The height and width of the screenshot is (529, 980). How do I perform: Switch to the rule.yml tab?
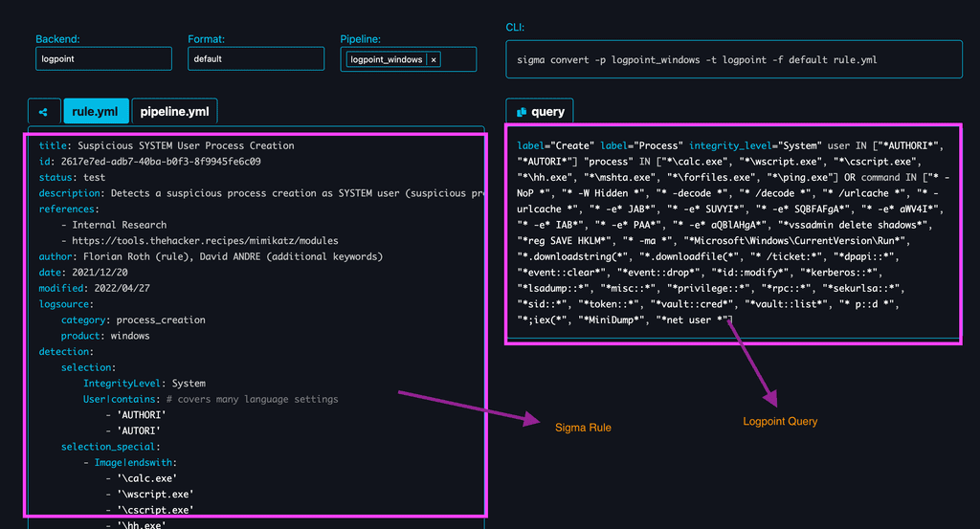click(x=95, y=112)
